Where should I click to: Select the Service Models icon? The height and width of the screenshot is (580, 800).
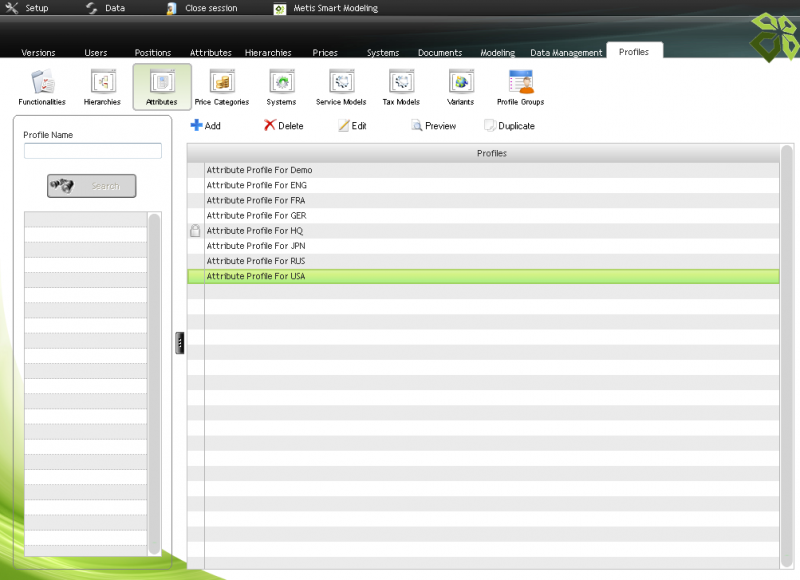click(x=341, y=87)
